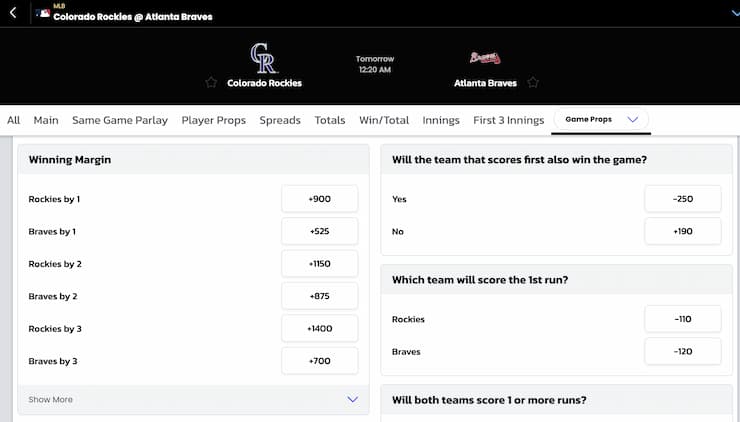Go to the Innings tab
Screen dimensions: 740x422
(x=441, y=120)
